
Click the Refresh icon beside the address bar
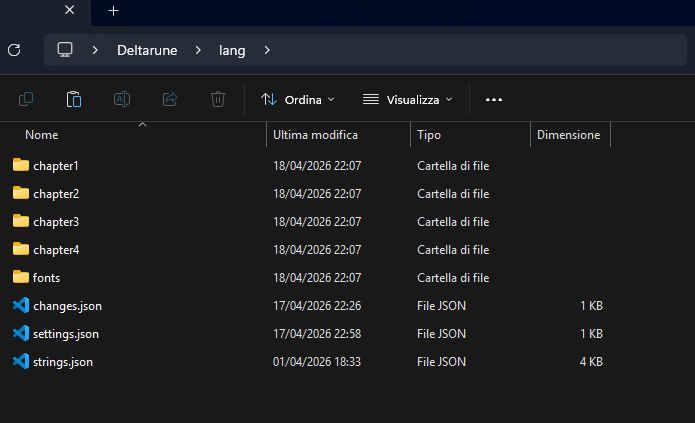click(14, 49)
